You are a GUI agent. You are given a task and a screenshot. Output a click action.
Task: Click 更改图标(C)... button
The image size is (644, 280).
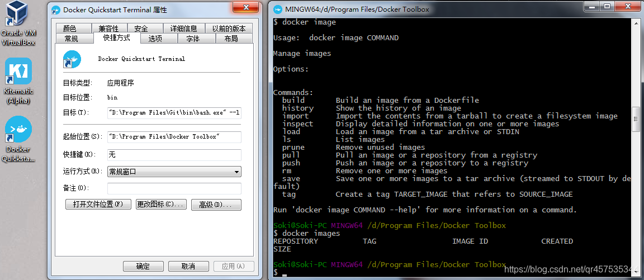(x=162, y=205)
